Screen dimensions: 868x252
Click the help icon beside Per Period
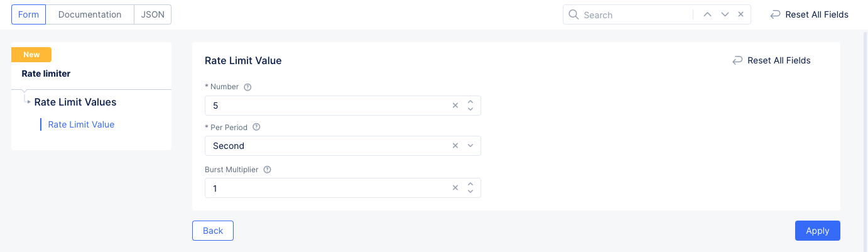tap(256, 127)
